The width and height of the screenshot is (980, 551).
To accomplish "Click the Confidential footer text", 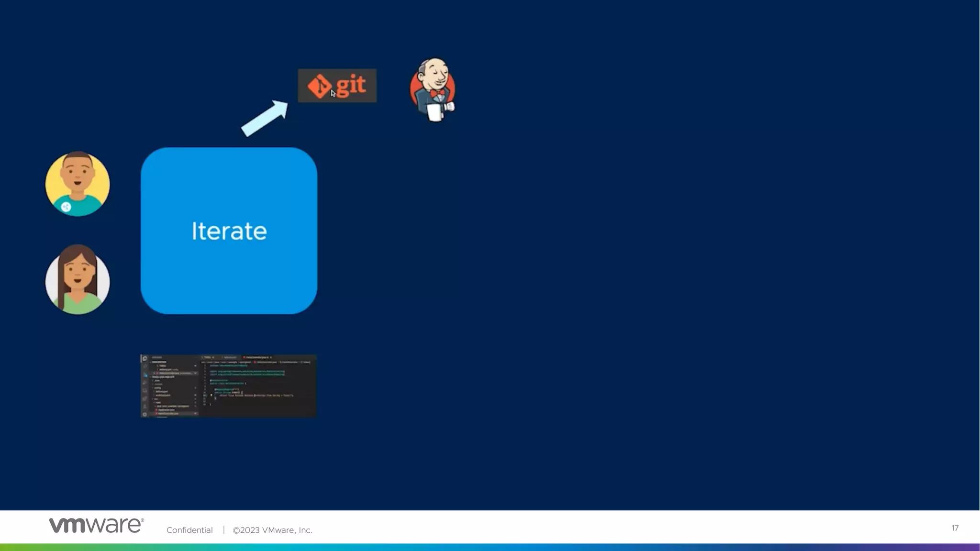I will pos(189,530).
